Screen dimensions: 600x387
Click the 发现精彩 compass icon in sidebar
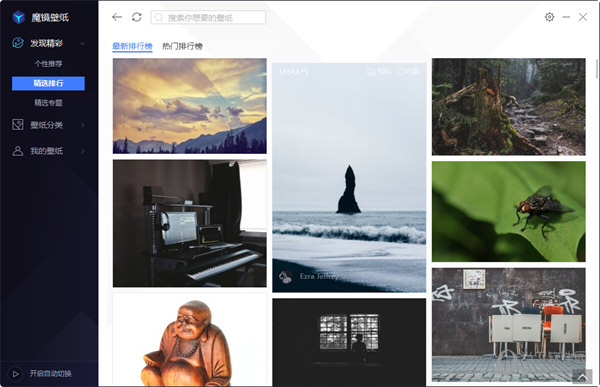(18, 43)
